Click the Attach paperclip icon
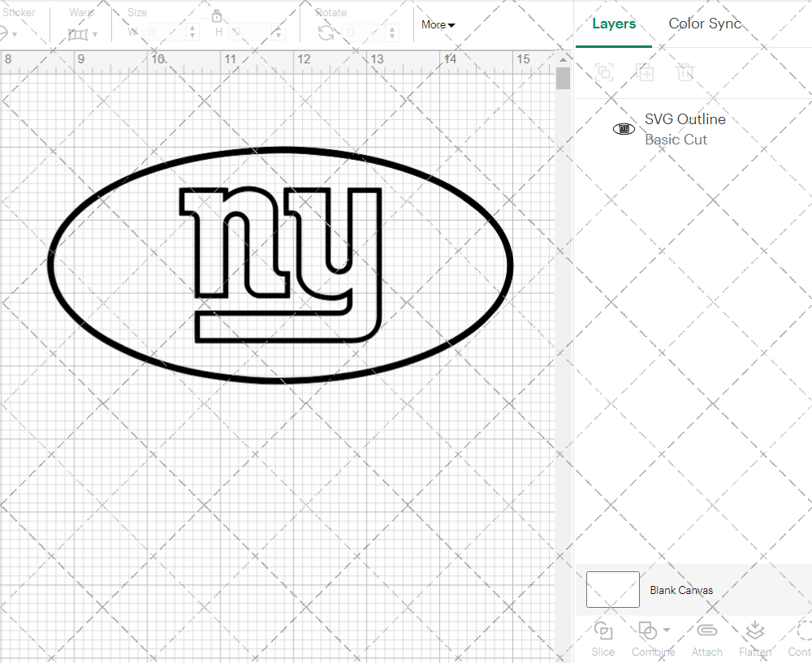Screen dimensions: 812x663 (707, 631)
